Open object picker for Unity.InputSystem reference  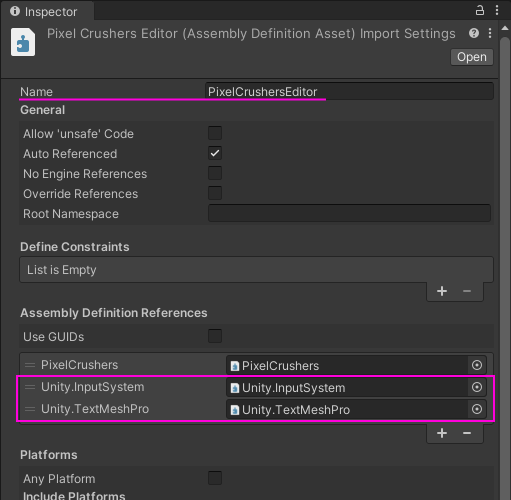point(477,387)
